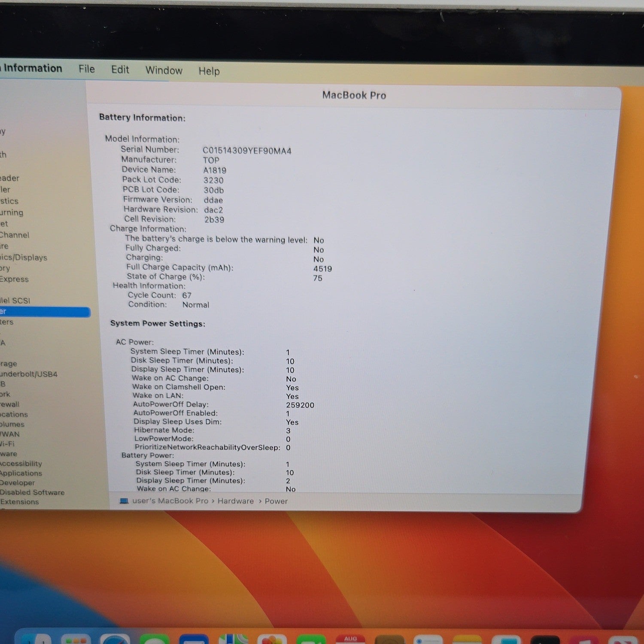Select Accessibility in the sidebar

tap(21, 464)
